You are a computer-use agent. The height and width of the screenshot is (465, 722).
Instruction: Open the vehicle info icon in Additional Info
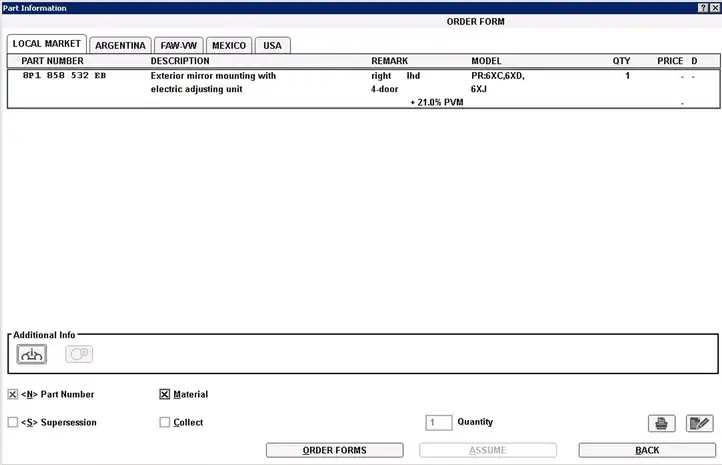pyautogui.click(x=32, y=354)
